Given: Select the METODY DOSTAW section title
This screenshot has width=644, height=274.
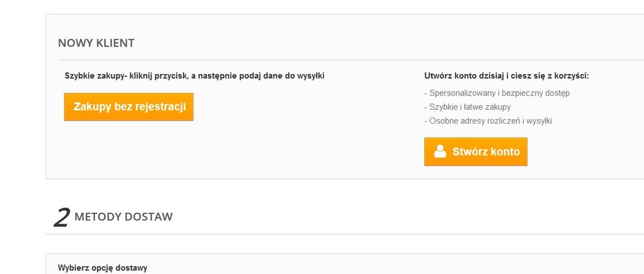Looking at the screenshot, I should pos(124,217).
